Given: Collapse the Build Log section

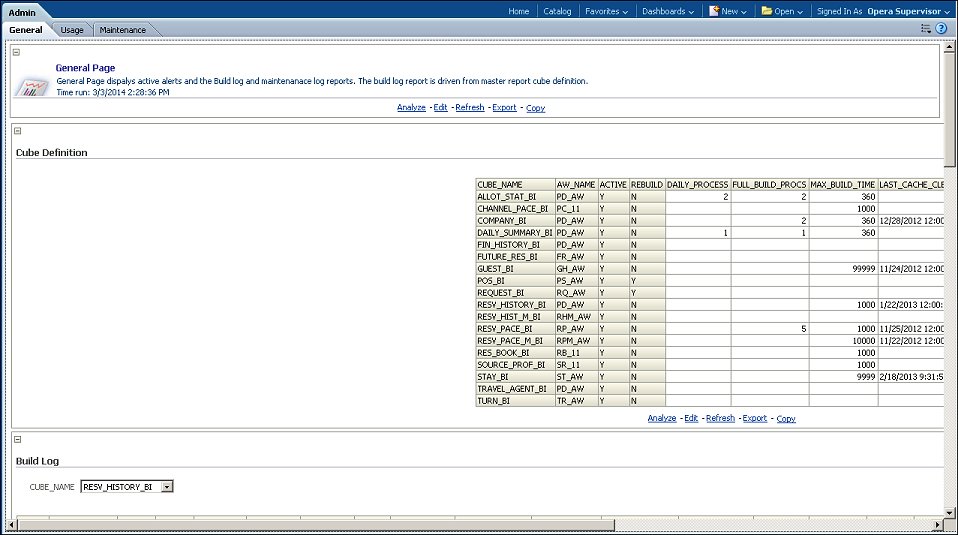Looking at the screenshot, I should 17,439.
